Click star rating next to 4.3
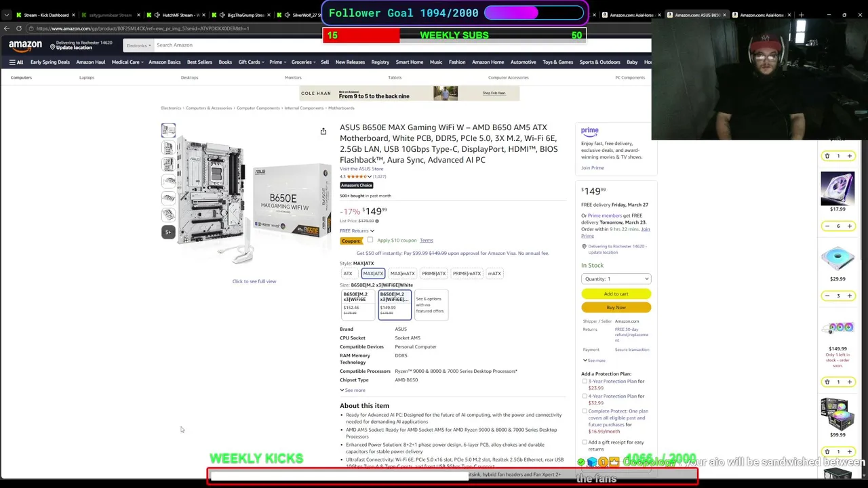 [358, 177]
